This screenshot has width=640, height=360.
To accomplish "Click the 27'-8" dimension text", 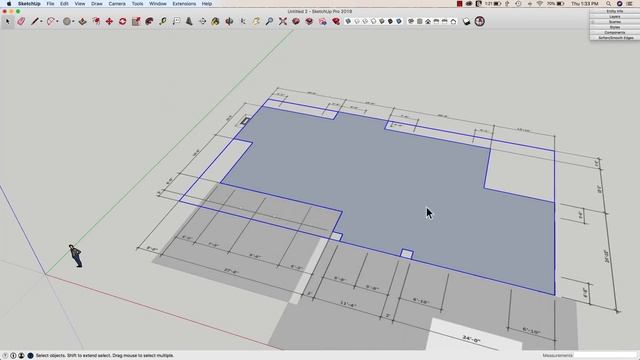I will [231, 271].
